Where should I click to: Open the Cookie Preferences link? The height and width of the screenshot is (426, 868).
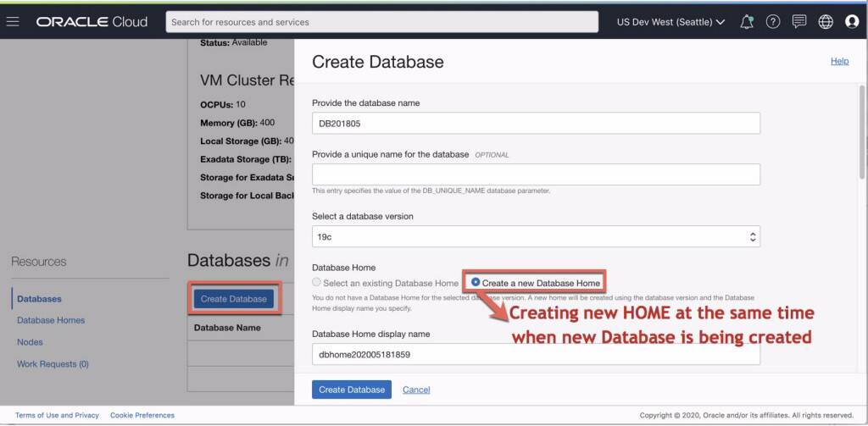click(142, 415)
